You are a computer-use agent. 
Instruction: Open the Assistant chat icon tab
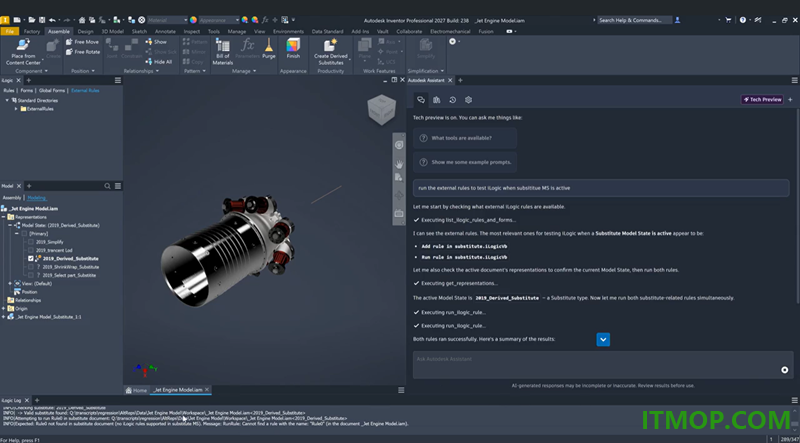coord(421,100)
